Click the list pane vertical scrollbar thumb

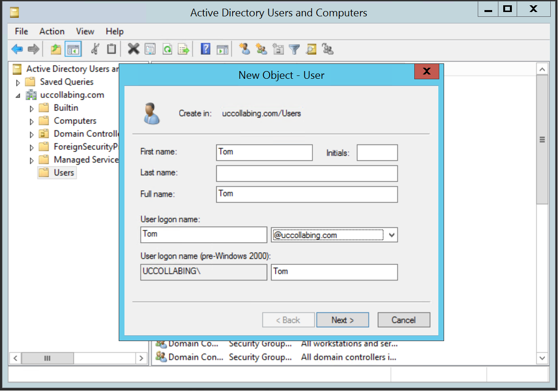point(542,139)
